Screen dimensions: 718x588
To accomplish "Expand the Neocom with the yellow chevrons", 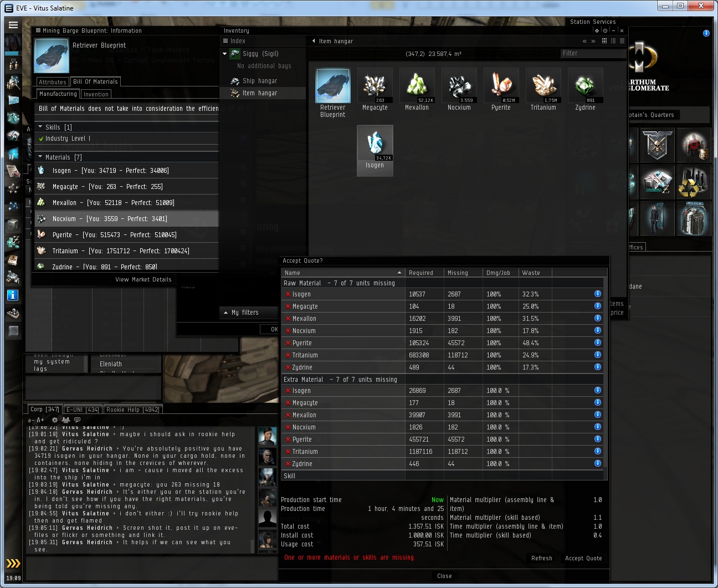I will [13, 564].
